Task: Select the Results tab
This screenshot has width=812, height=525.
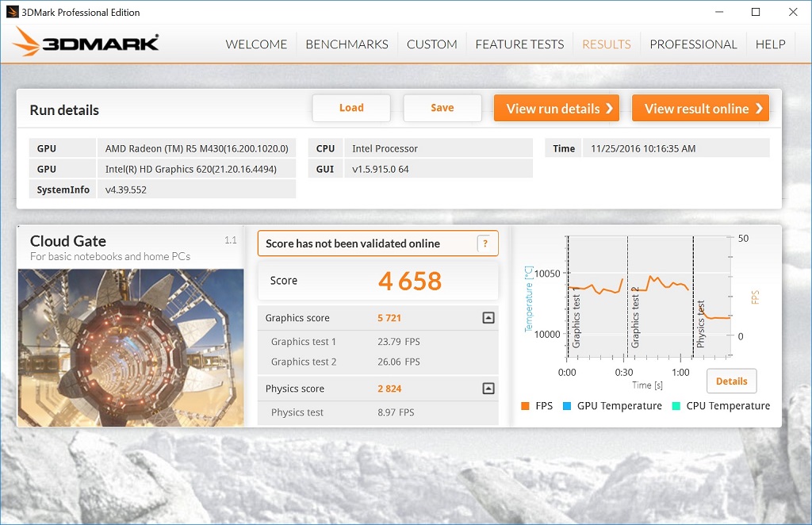Action: pyautogui.click(x=606, y=44)
